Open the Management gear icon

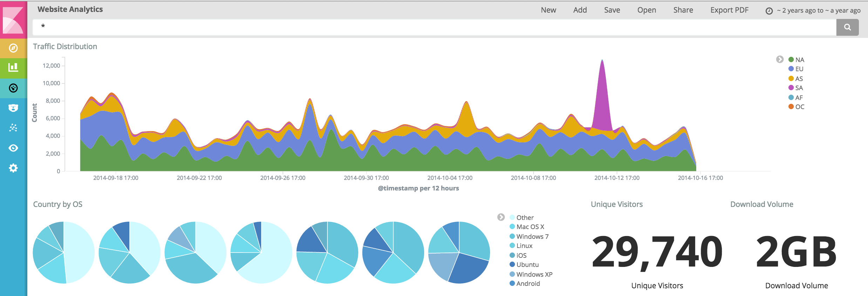[13, 168]
